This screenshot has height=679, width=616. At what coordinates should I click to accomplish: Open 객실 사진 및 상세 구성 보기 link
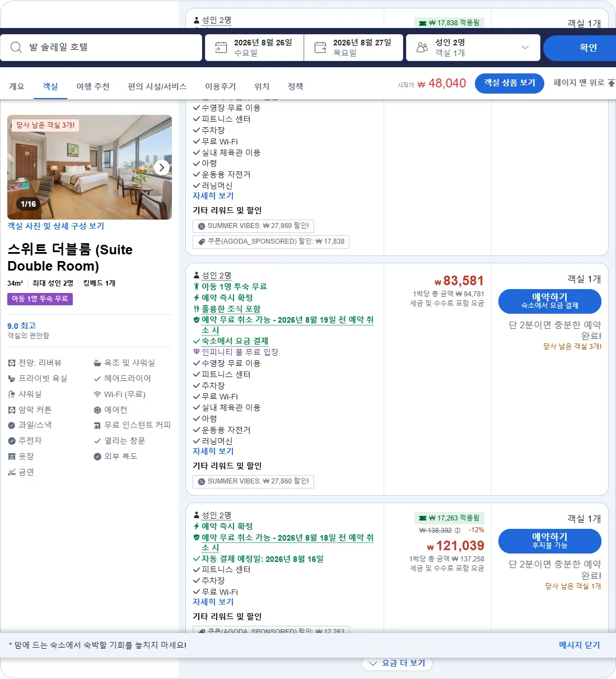[x=56, y=226]
